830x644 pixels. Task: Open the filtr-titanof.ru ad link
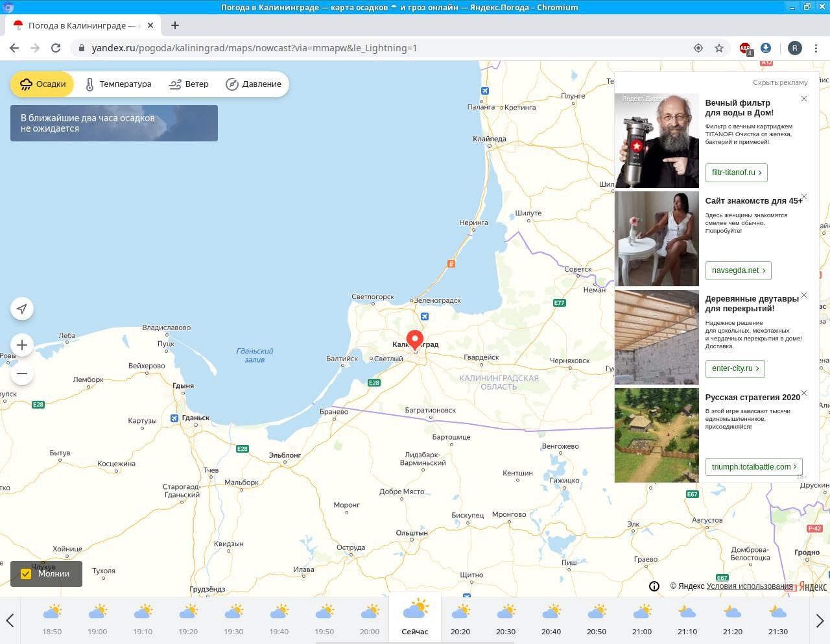737,173
